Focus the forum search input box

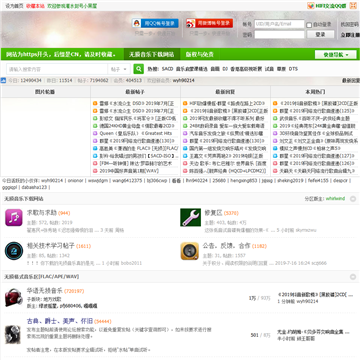point(57,69)
